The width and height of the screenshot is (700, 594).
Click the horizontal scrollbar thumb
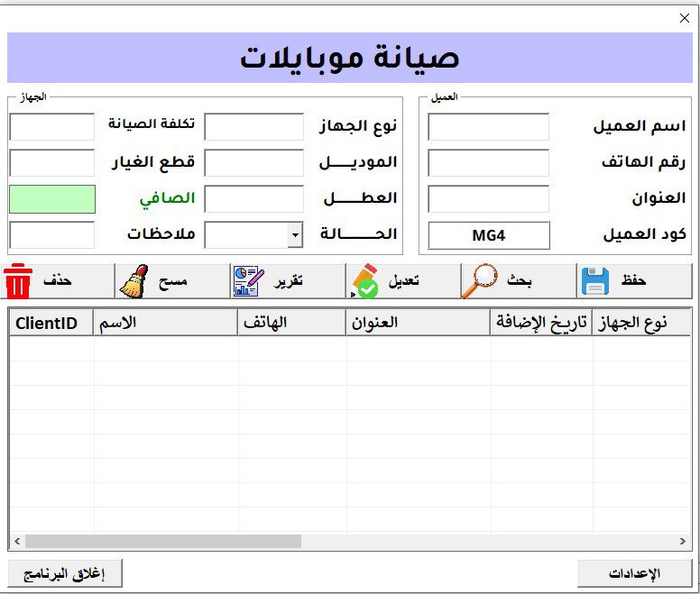(163, 542)
